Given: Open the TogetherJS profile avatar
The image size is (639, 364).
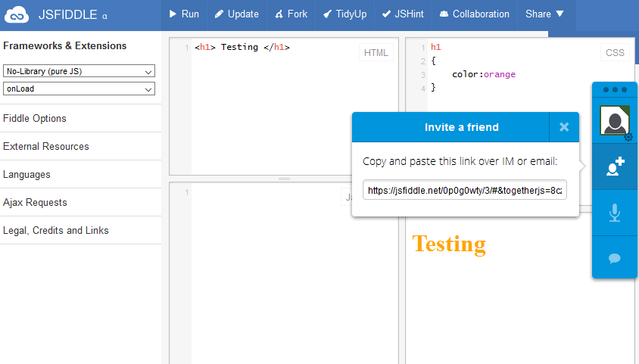Looking at the screenshot, I should click(614, 120).
